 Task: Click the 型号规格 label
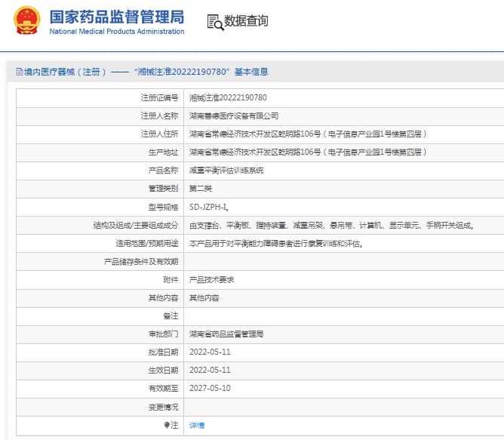[x=163, y=207]
